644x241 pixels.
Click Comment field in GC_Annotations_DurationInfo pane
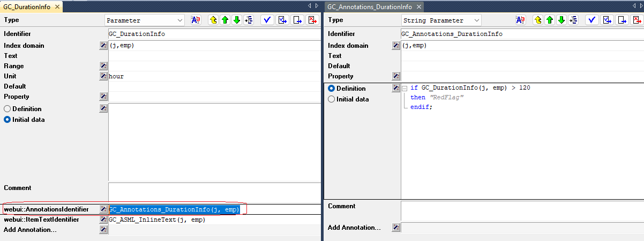pos(522,210)
